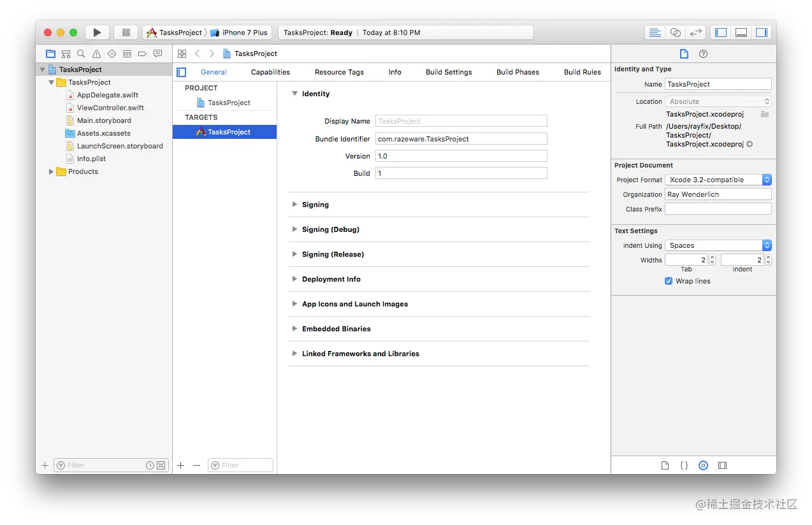812x525 pixels.
Task: Open Main.storyboard in navigator
Action: (104, 120)
